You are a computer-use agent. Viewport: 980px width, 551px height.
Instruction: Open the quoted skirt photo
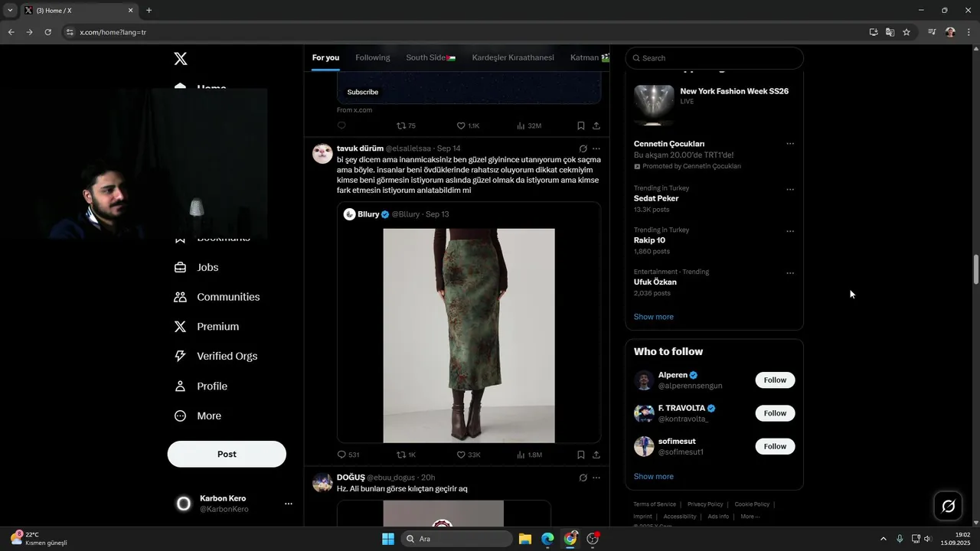click(x=469, y=335)
